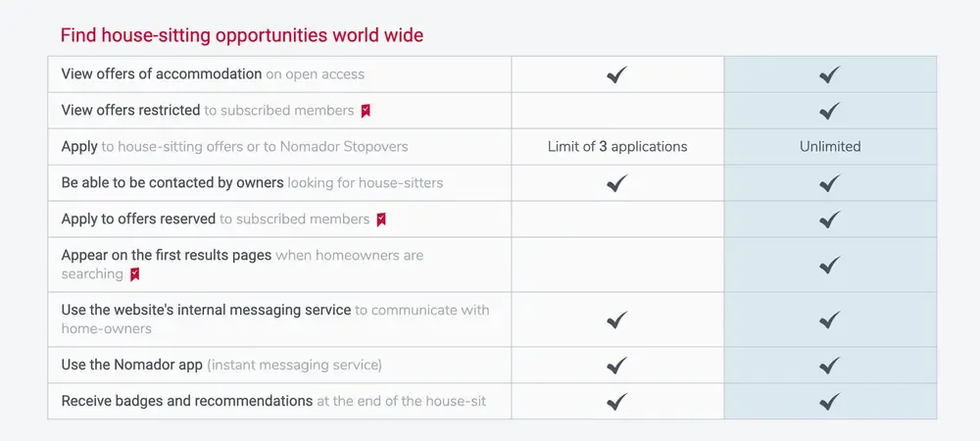Click the 'Apply to offers reserved' row text
The width and height of the screenshot is (980, 441).
pyautogui.click(x=215, y=220)
